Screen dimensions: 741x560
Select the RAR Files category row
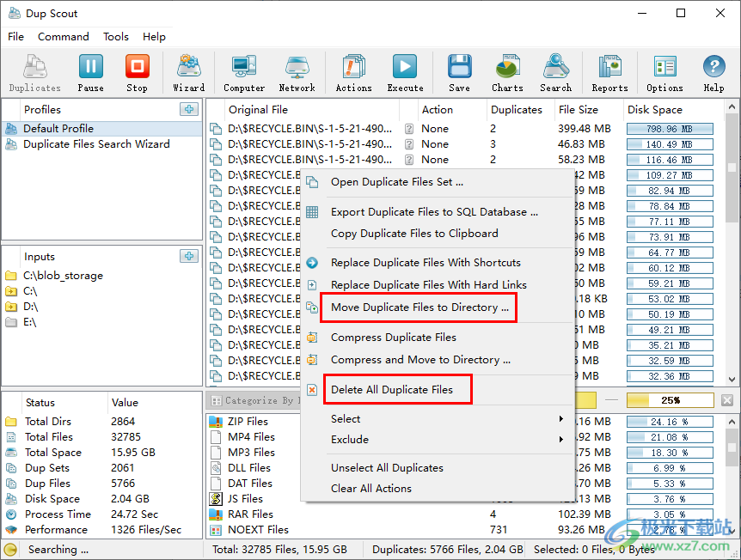465,514
